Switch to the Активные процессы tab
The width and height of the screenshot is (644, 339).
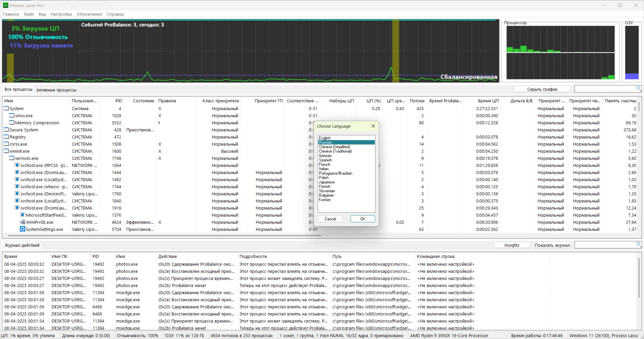56,90
